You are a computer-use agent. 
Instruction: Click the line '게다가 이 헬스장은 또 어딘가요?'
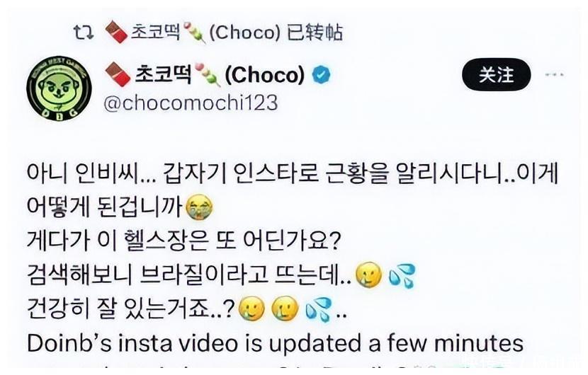pos(183,242)
